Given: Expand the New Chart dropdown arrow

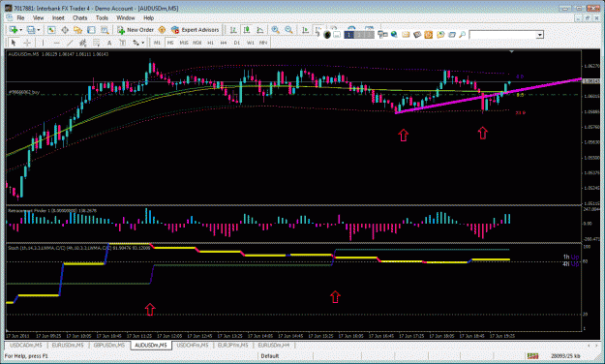Looking at the screenshot, I should [x=20, y=30].
